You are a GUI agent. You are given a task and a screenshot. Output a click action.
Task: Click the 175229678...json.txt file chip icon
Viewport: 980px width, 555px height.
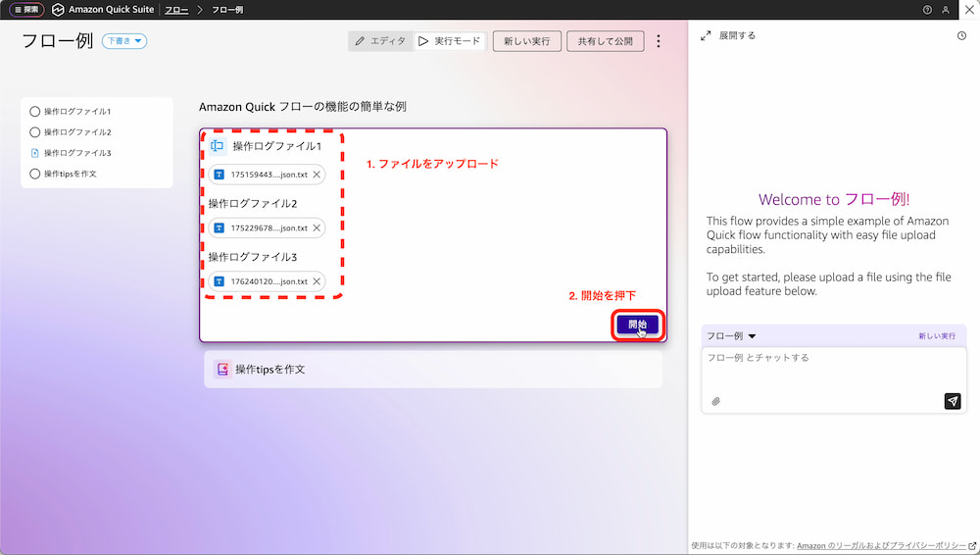pos(220,227)
